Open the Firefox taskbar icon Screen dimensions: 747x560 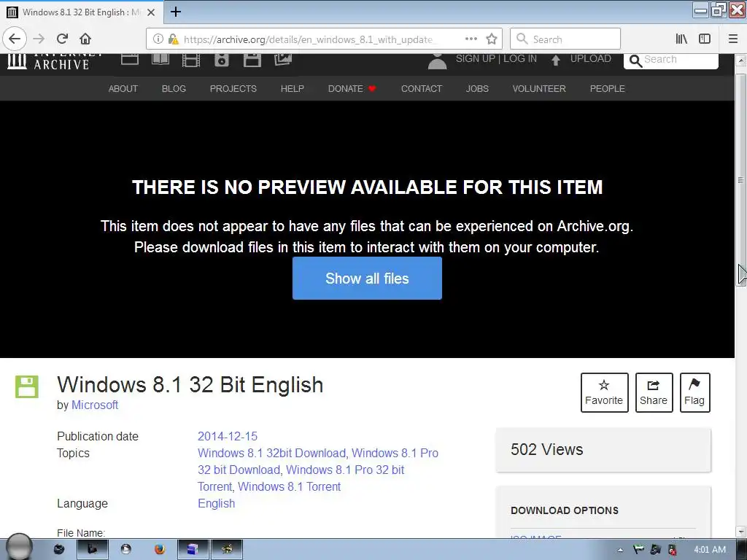(160, 550)
